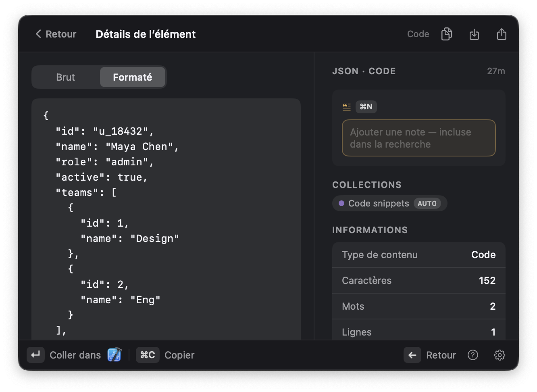Click the ⌘C shortcut badge
This screenshot has height=392, width=537.
pos(148,355)
